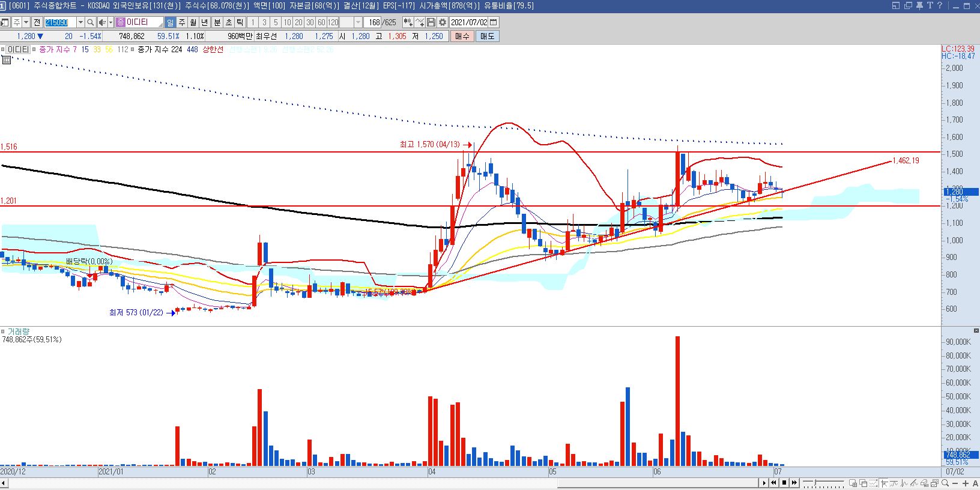Select the 틱 (tick) period toggle

[240, 22]
